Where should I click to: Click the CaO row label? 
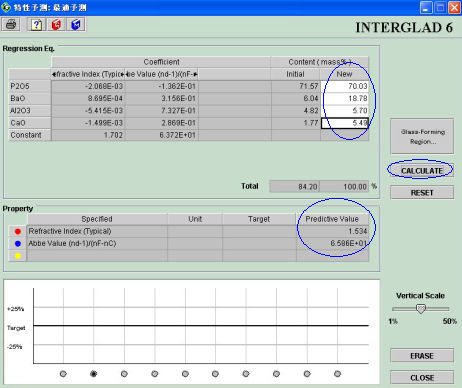(30, 123)
